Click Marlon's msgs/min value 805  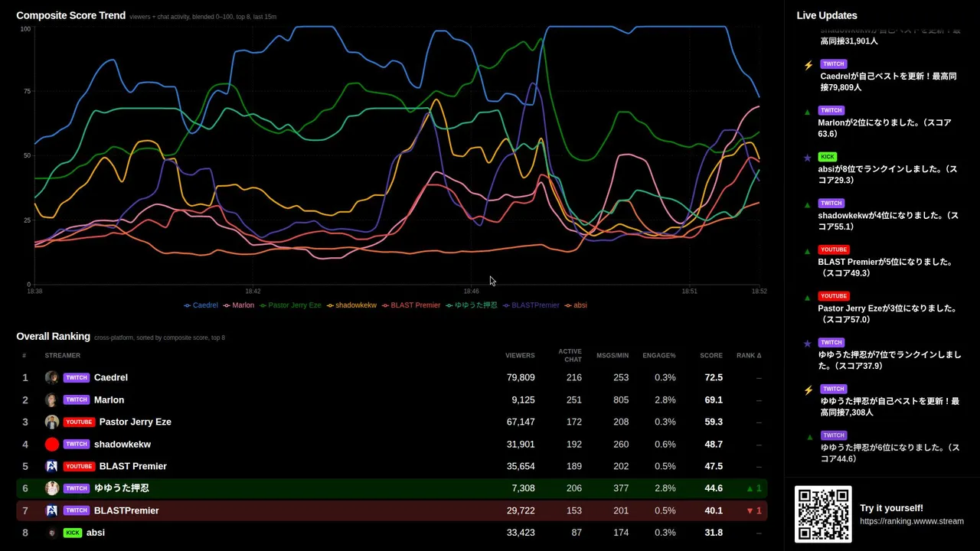tap(621, 399)
